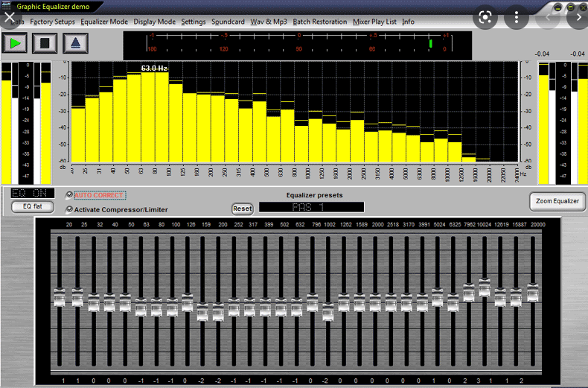Click the 252 Hz equalizer slider knob

[x=234, y=308]
